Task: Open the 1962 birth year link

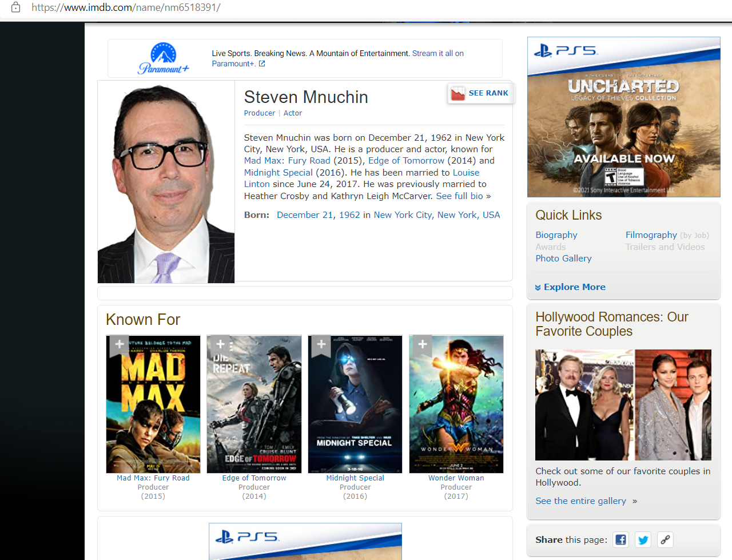Action: point(349,215)
